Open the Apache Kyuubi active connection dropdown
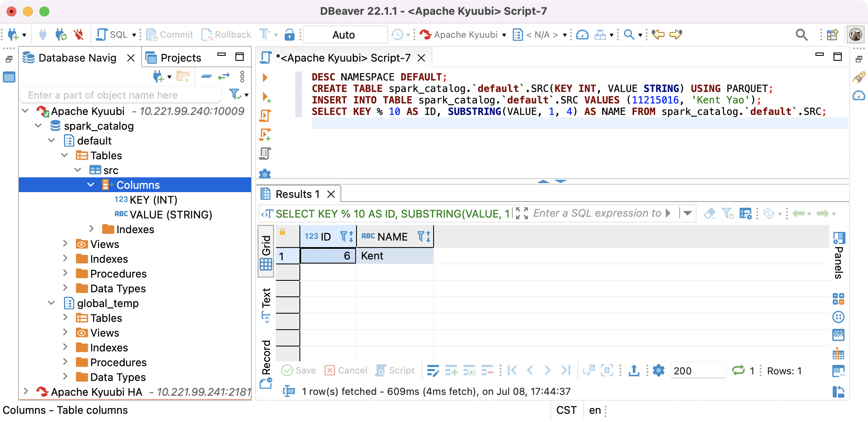Image resolution: width=868 pixels, height=422 pixels. pyautogui.click(x=463, y=35)
